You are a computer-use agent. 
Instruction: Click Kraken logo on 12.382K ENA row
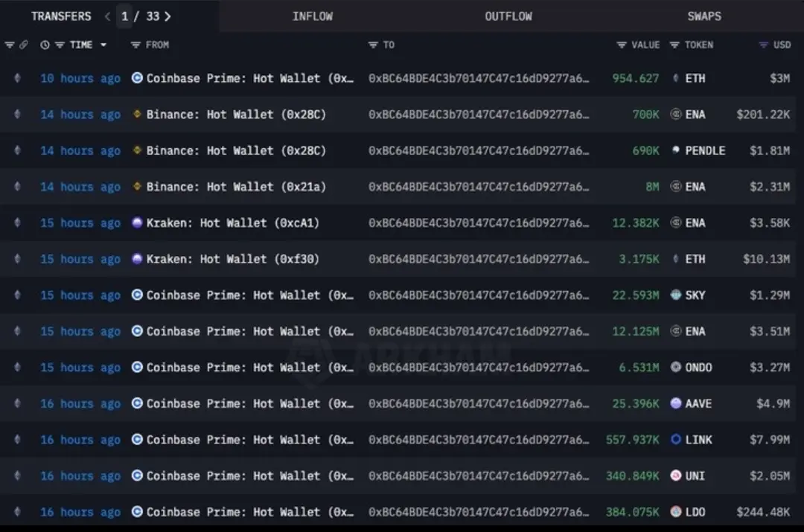coord(137,223)
